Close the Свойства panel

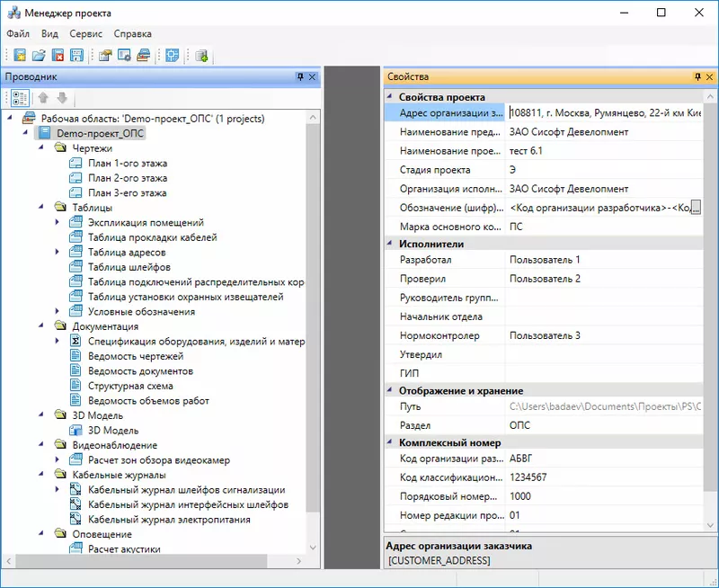click(x=709, y=77)
